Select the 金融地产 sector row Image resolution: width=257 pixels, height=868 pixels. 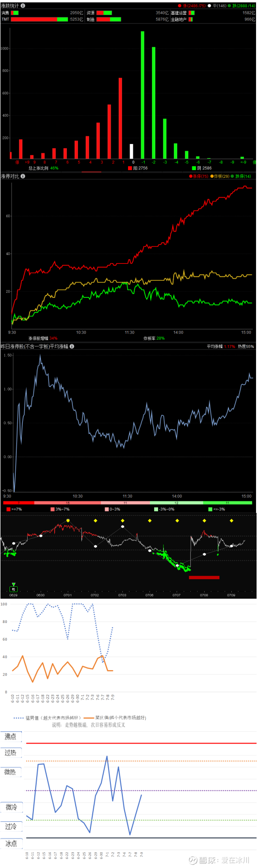(214, 20)
